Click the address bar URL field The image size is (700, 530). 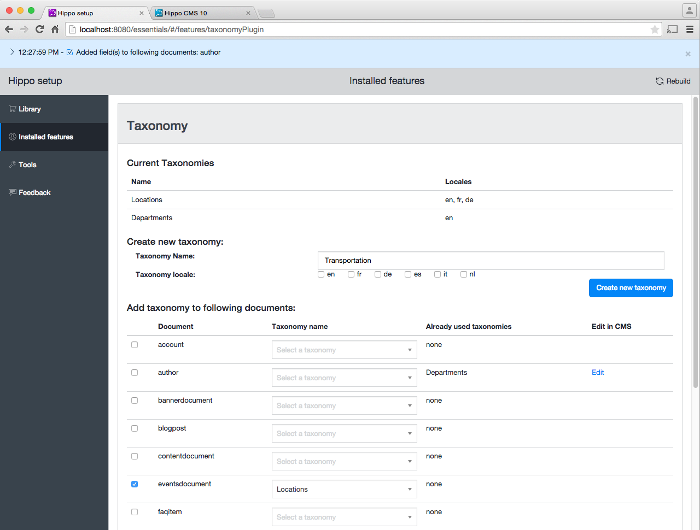[362, 29]
